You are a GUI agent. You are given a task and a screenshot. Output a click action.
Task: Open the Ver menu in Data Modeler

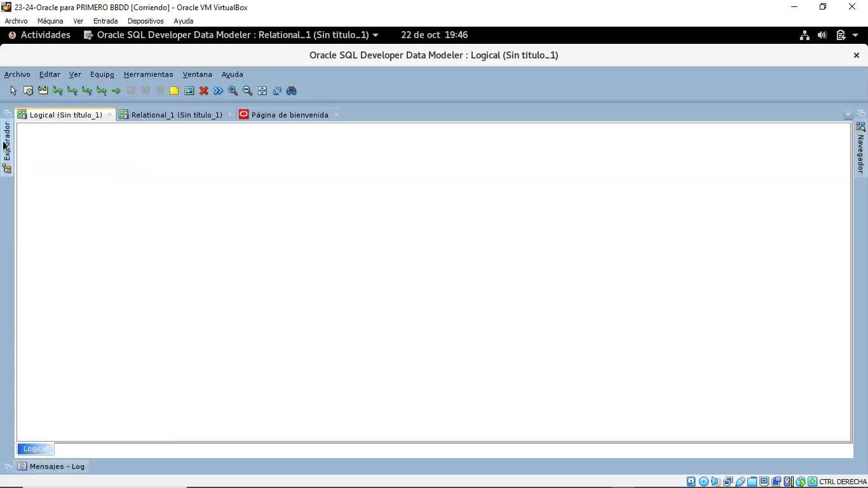pos(75,74)
